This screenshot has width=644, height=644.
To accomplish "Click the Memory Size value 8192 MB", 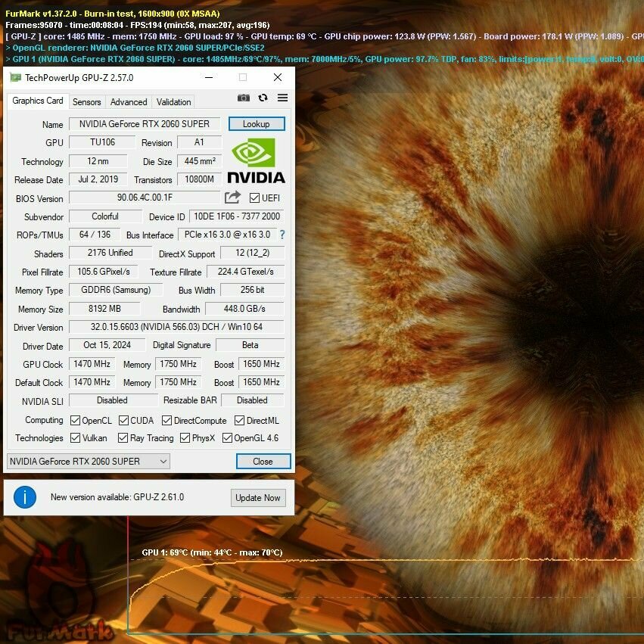I will click(x=104, y=309).
